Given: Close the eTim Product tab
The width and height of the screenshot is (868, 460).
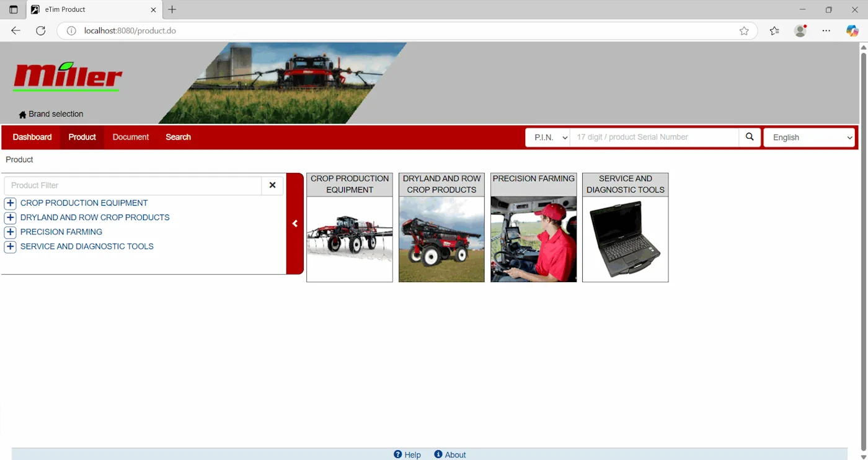Looking at the screenshot, I should [x=154, y=10].
